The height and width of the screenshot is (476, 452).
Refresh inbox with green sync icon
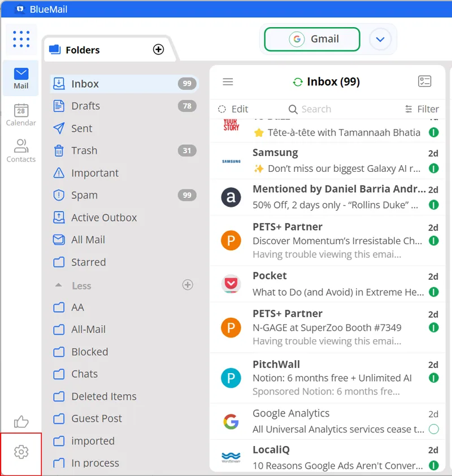[298, 82]
